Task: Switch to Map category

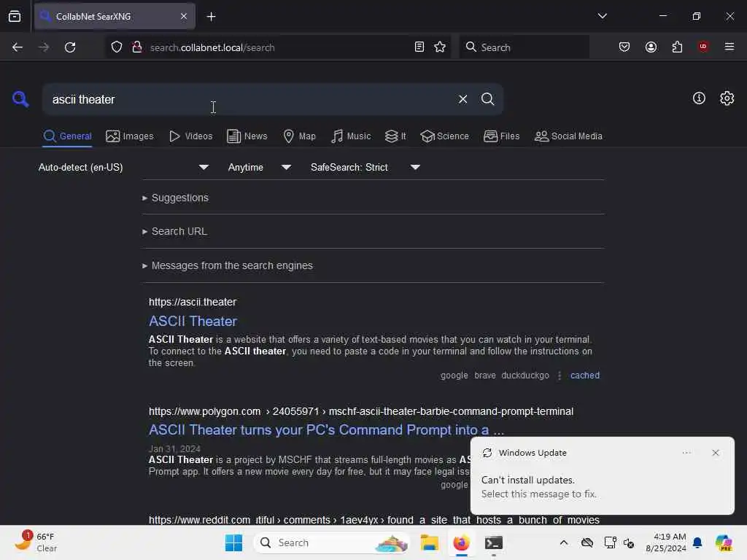Action: point(299,136)
